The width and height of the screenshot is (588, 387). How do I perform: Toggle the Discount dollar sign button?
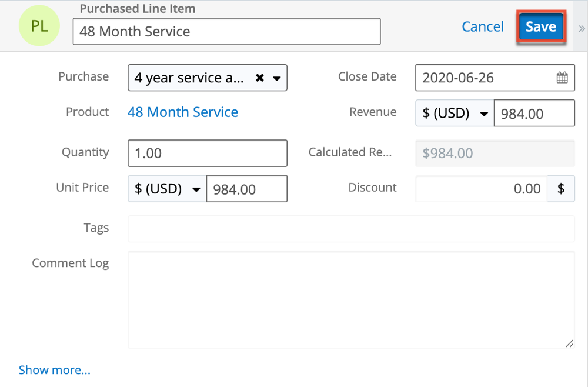pyautogui.click(x=561, y=188)
